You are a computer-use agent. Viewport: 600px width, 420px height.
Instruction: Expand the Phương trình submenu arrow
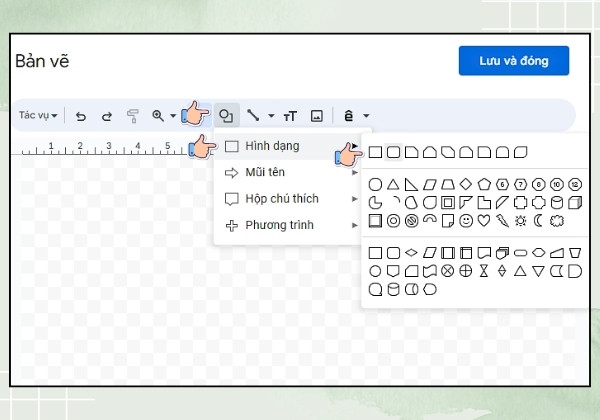tap(355, 225)
